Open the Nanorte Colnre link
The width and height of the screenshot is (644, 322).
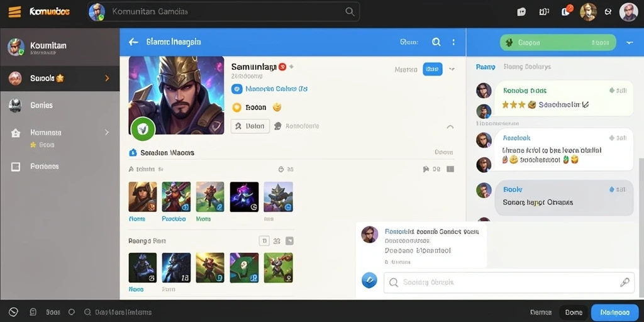277,89
